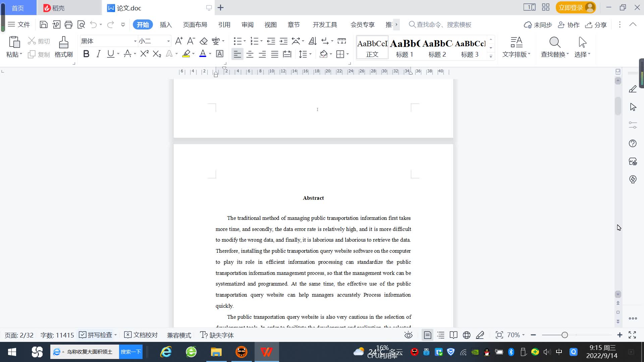Image resolution: width=644 pixels, height=362 pixels.
Task: Toggle Italic formatting
Action: click(x=98, y=54)
